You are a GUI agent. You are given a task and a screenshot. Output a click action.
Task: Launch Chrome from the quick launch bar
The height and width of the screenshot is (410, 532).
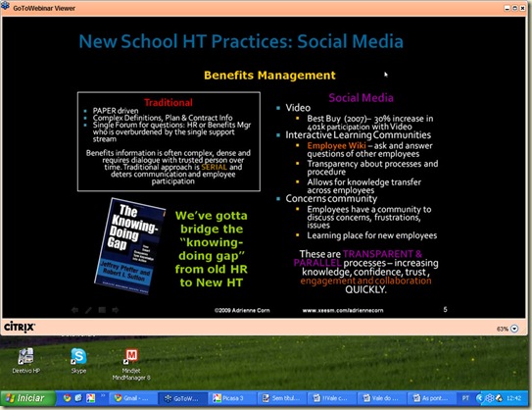67,398
